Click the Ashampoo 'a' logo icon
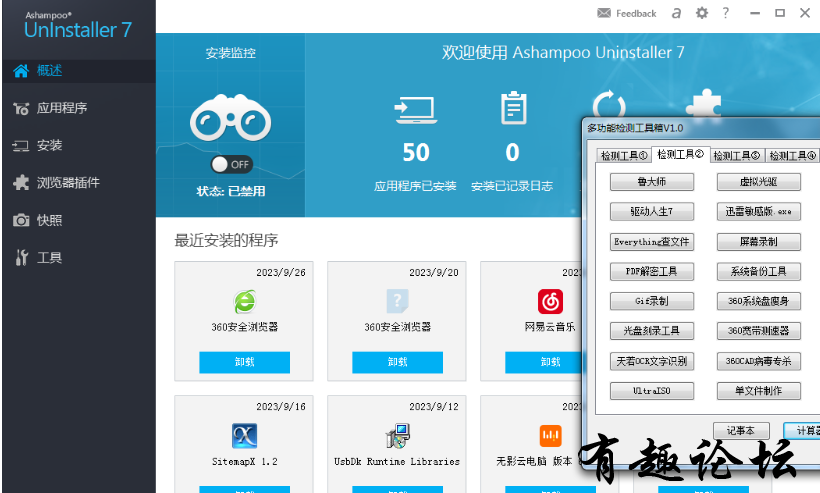 pyautogui.click(x=676, y=13)
